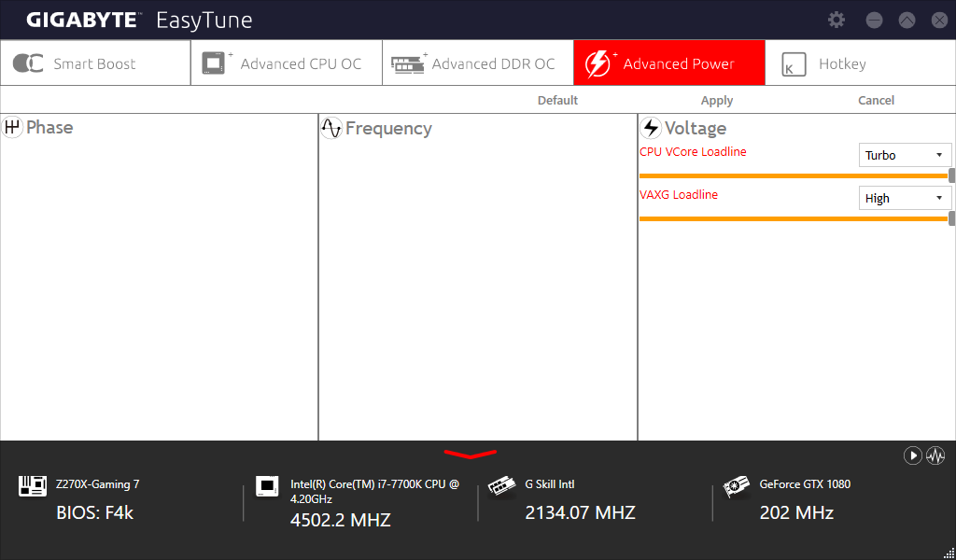Click the CPU VCore Loadline slider handle
956x560 pixels.
tap(951, 176)
